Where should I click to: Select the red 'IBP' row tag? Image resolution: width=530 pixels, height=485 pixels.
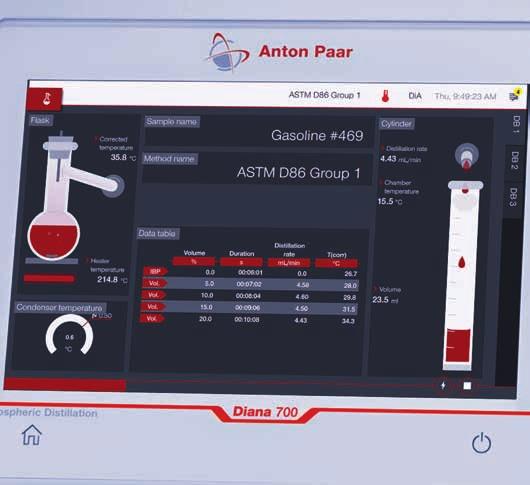click(155, 271)
